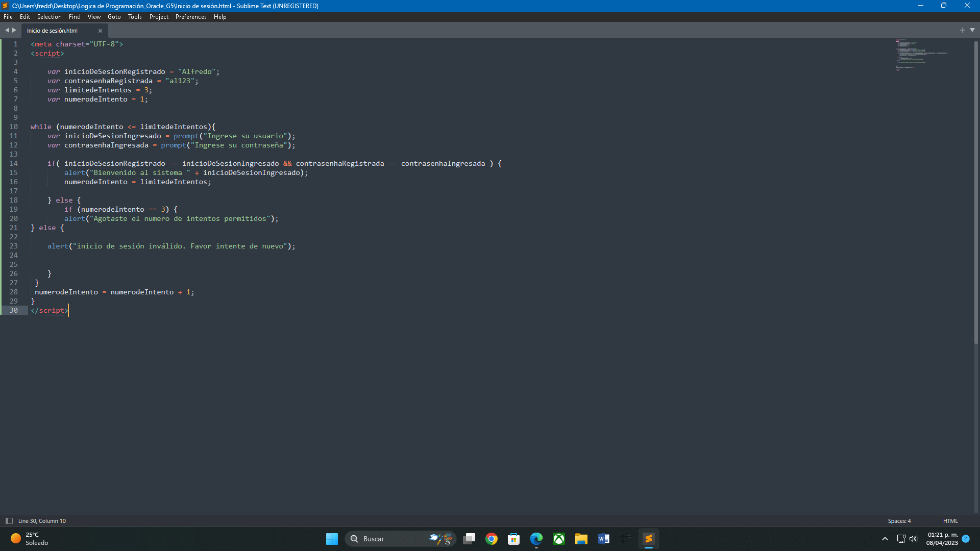Open notification center badge

tap(966, 539)
